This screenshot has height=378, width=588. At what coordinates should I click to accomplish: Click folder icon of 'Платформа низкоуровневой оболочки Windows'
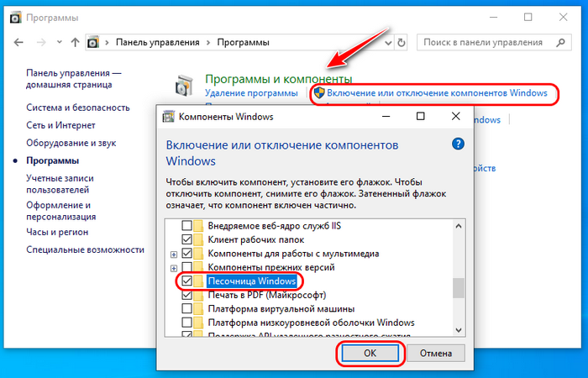pos(198,323)
